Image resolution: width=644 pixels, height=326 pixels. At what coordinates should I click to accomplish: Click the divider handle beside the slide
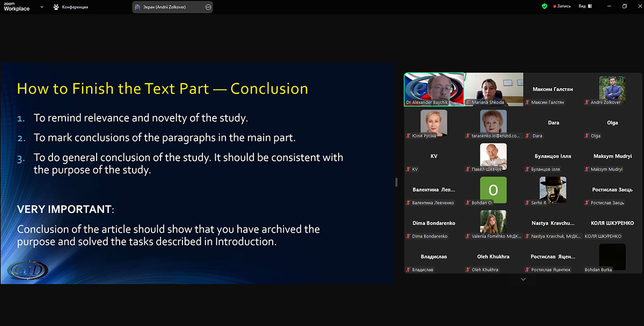coord(397,182)
